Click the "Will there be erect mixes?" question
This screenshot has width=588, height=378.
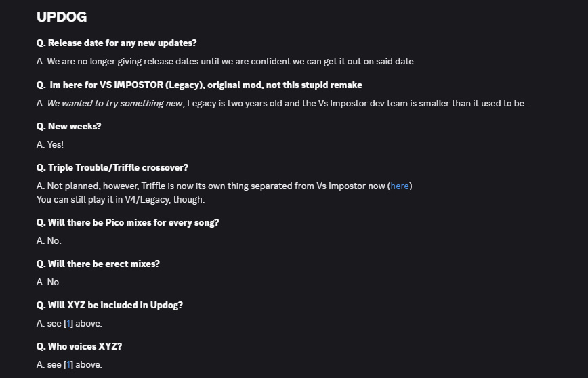click(98, 264)
